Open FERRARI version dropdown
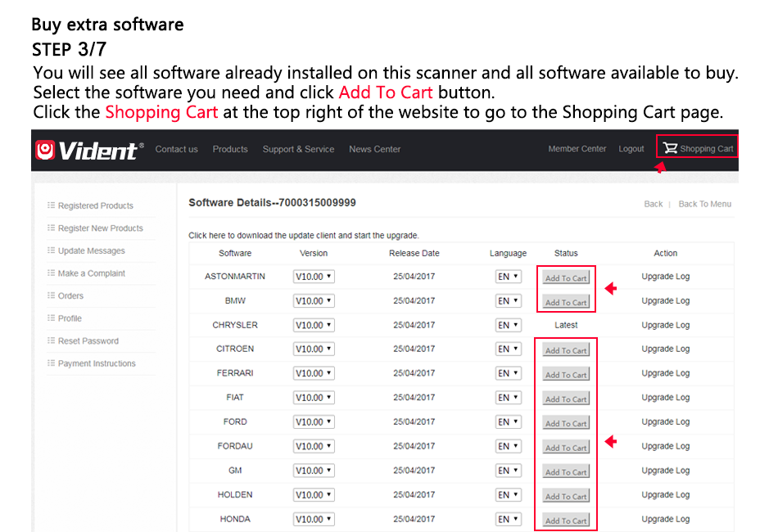The width and height of the screenshot is (778, 532). point(314,373)
